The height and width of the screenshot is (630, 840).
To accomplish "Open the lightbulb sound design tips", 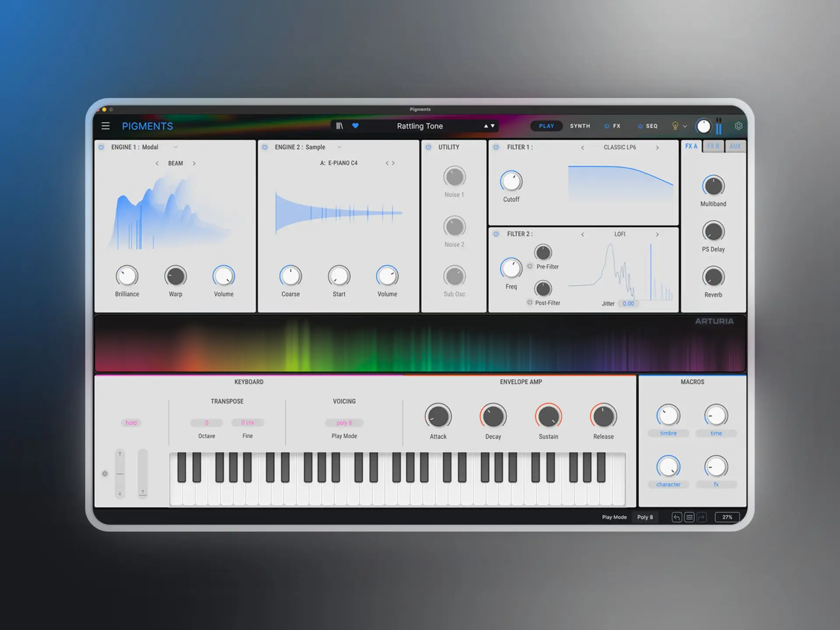I will [x=675, y=126].
